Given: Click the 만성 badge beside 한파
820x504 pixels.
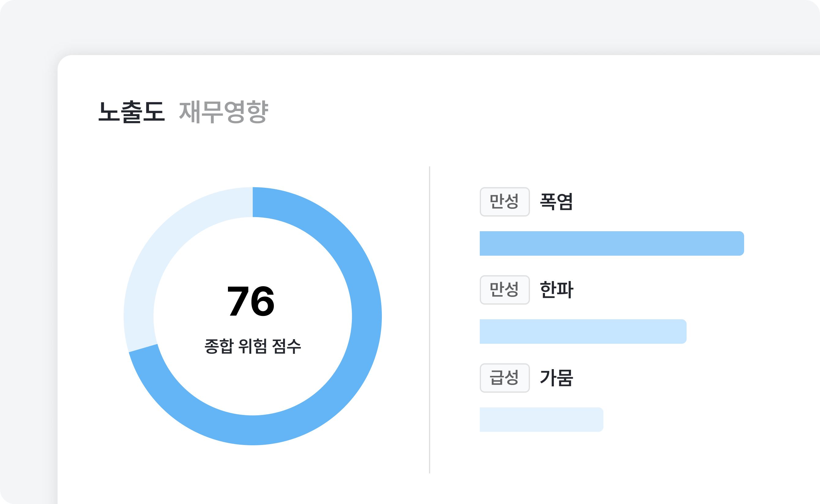Looking at the screenshot, I should [x=504, y=290].
